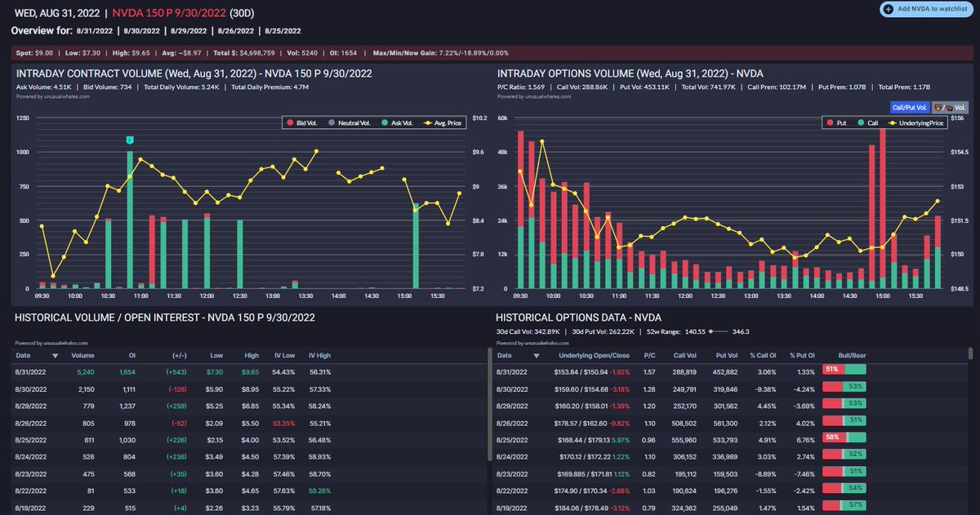Image resolution: width=980 pixels, height=515 pixels.
Task: Select 5,240 volume cell for 8/31/2022
Action: click(x=85, y=372)
